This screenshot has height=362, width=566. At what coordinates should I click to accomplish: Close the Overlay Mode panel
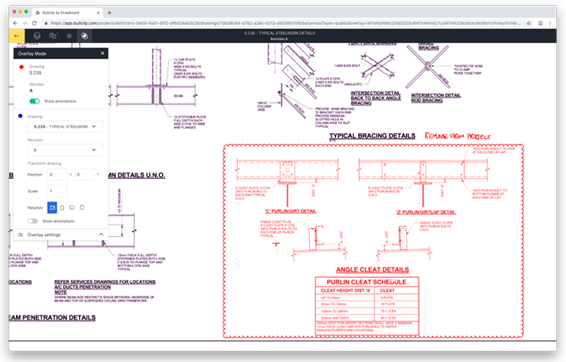pyautogui.click(x=103, y=53)
